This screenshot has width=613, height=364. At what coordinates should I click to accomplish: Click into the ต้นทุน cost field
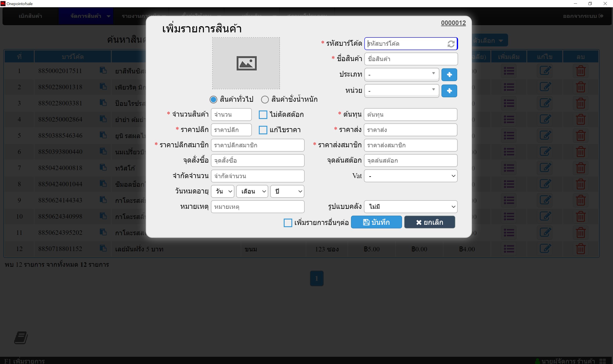click(410, 115)
